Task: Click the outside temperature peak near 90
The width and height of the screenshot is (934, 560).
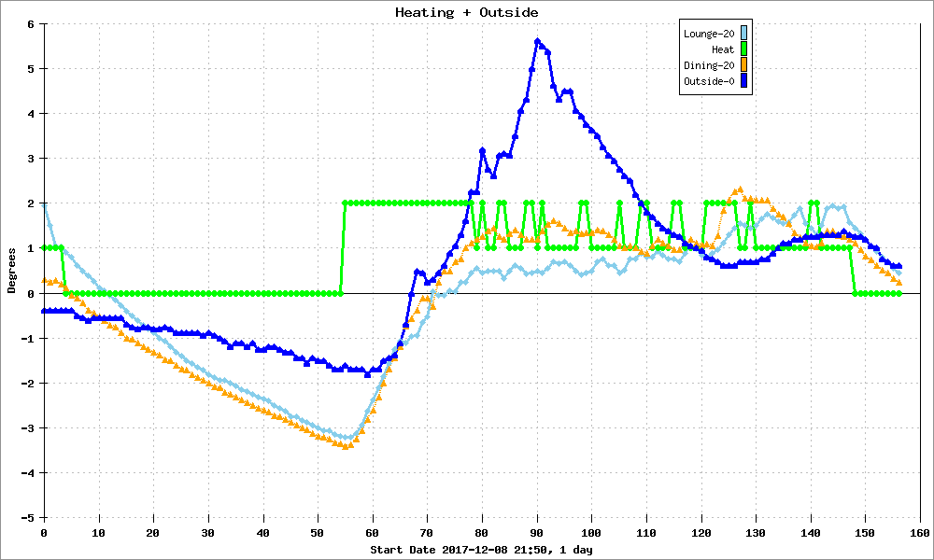Action: 537,41
